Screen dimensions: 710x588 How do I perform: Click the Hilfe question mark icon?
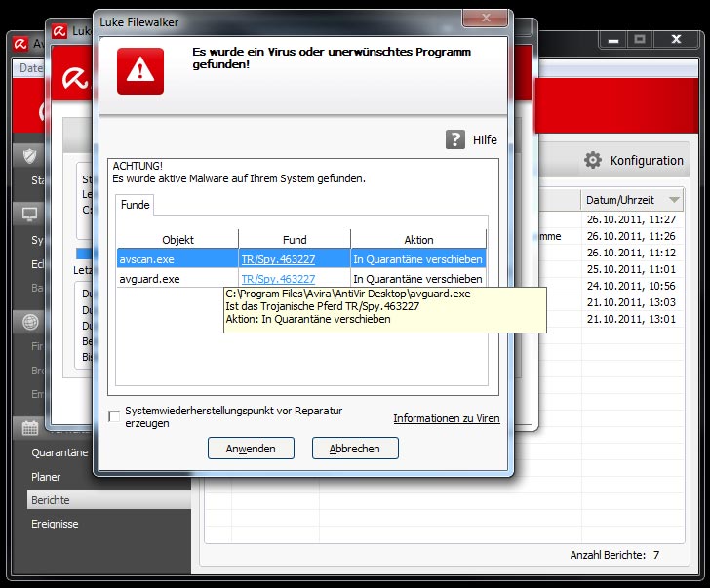click(455, 139)
